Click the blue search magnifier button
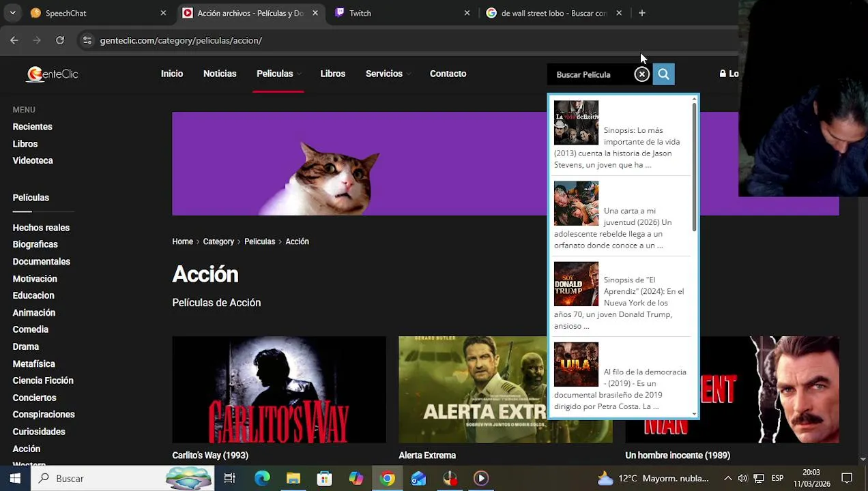868x491 pixels. [x=663, y=74]
